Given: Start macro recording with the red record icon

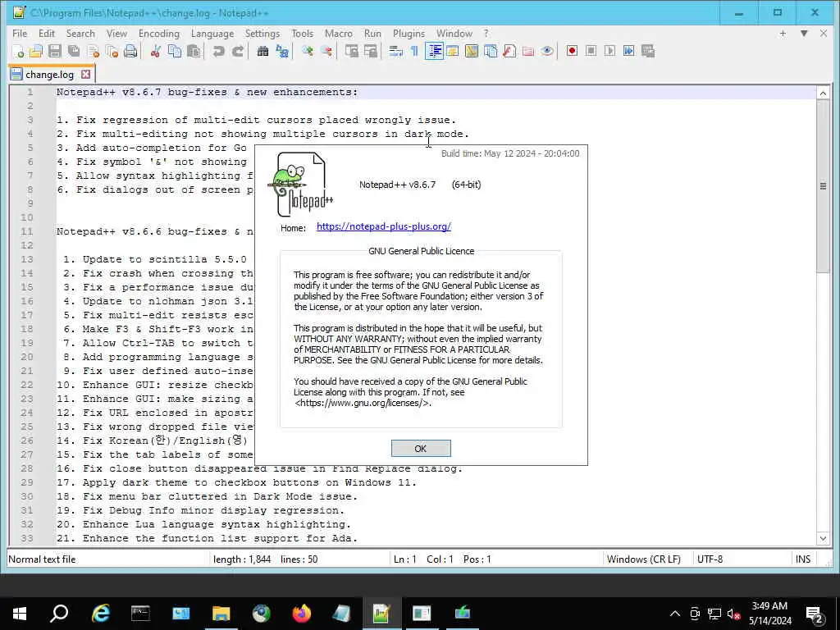Looking at the screenshot, I should [572, 51].
